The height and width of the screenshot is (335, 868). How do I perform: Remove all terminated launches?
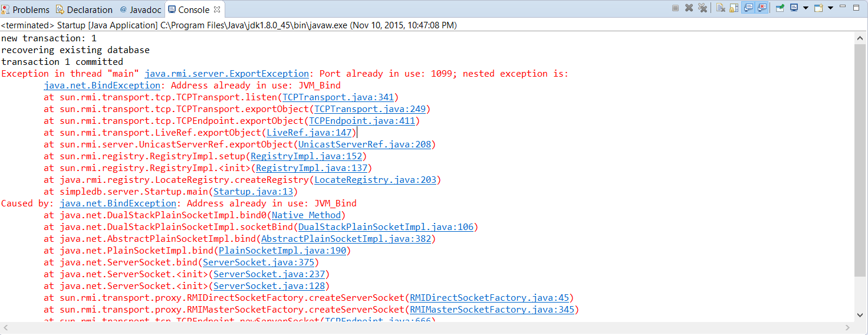[x=702, y=8]
